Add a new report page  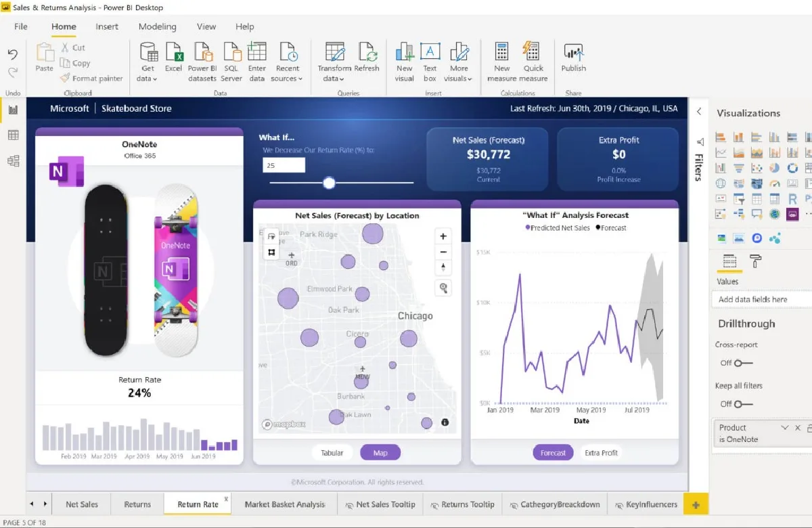696,504
